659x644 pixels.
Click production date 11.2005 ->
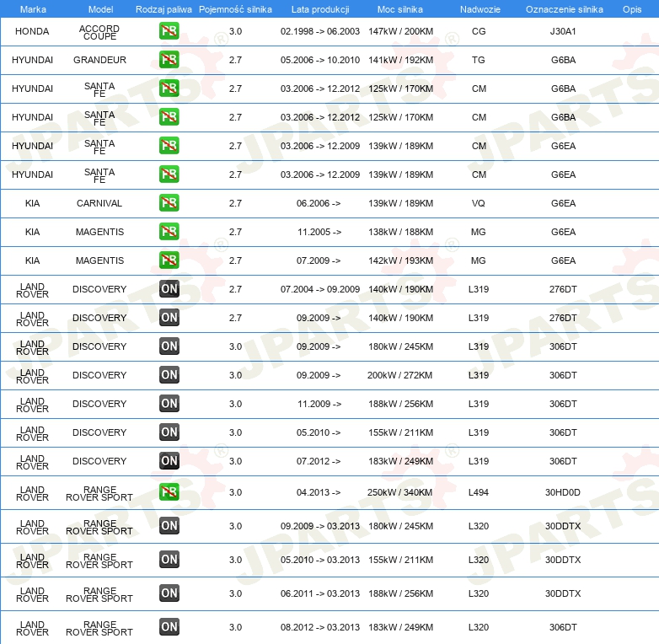coord(319,232)
